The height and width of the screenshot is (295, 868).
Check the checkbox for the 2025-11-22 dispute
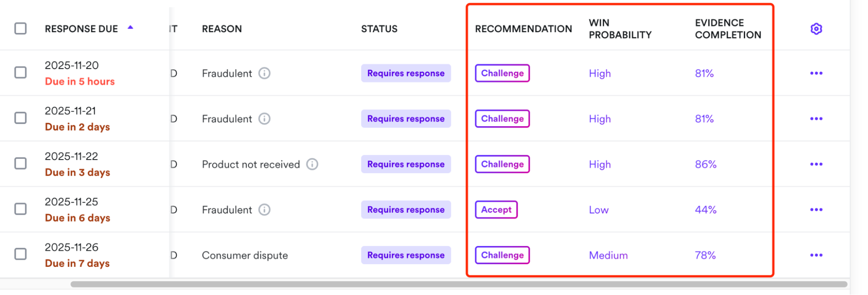(x=20, y=164)
